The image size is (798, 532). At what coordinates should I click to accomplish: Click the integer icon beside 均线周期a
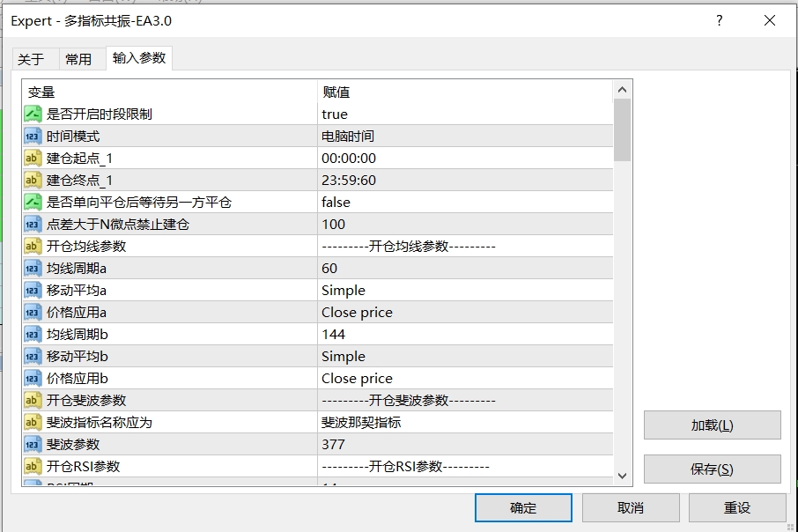pyautogui.click(x=33, y=269)
